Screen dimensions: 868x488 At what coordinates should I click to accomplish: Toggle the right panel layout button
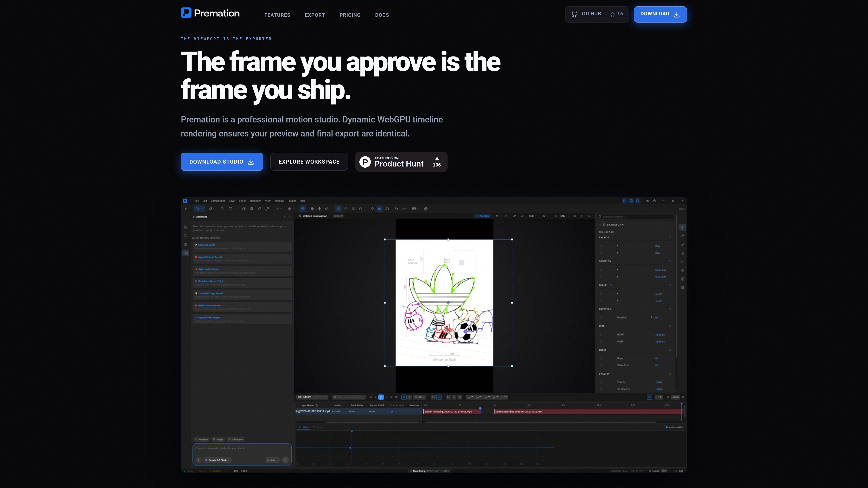(x=637, y=201)
